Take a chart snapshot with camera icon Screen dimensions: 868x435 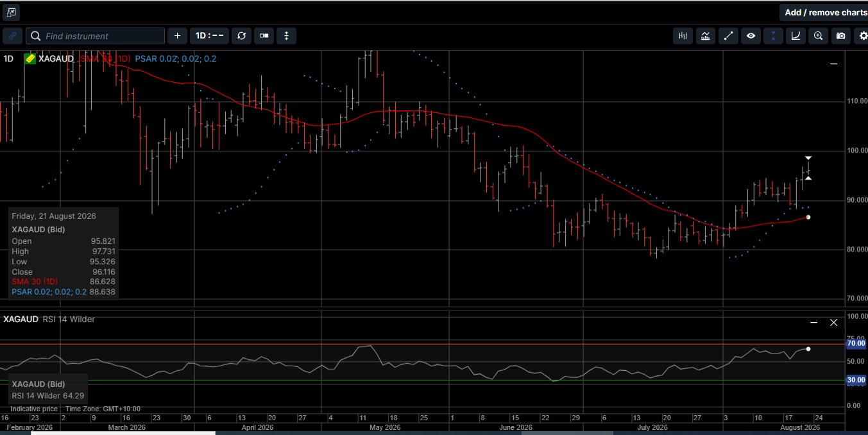pos(840,36)
